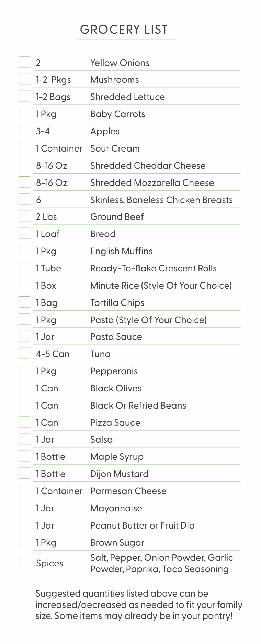Check the Tuna checkbox
Screen dimensions: 261x644
click(24, 354)
